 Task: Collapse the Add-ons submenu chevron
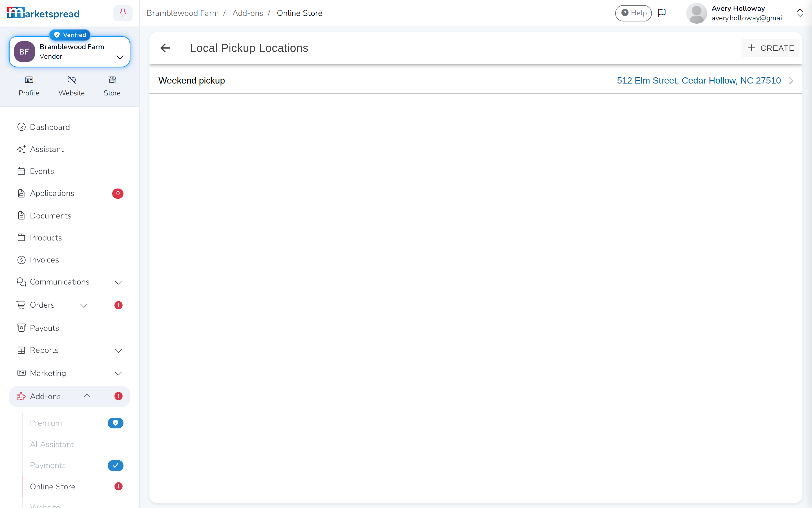[87, 396]
